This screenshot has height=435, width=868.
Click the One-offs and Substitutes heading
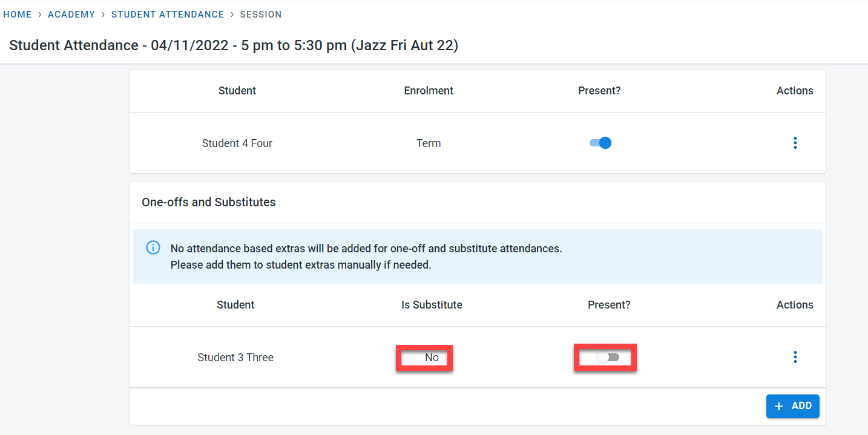coord(209,203)
